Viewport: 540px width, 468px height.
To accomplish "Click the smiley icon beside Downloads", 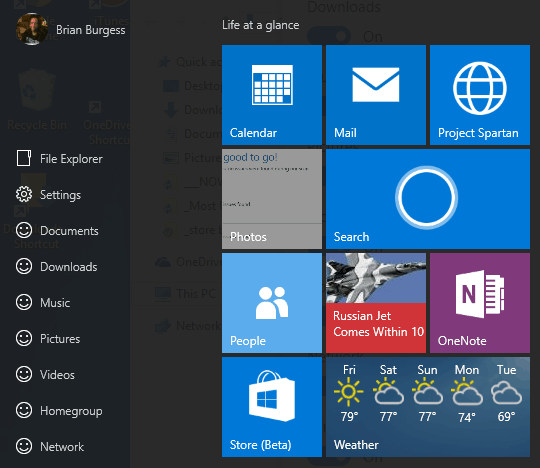I will [24, 267].
